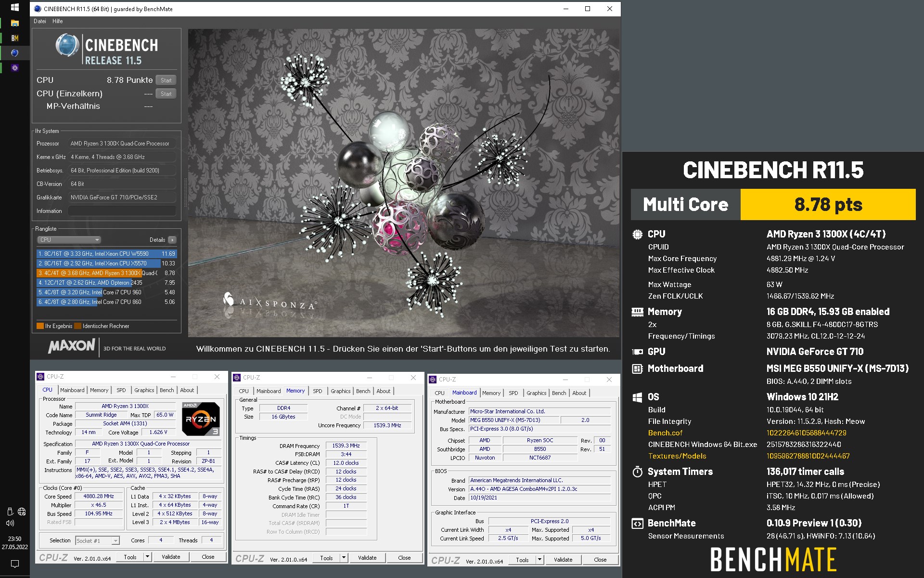Expand Tools dropdown arrow in Memory window
Image resolution: width=924 pixels, height=578 pixels.
click(344, 558)
